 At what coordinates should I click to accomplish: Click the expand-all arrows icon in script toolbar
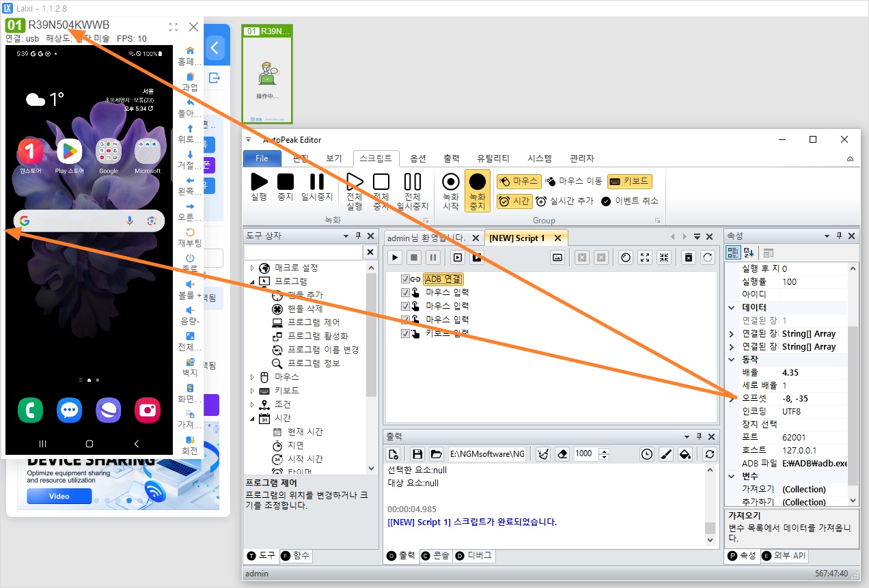645,257
